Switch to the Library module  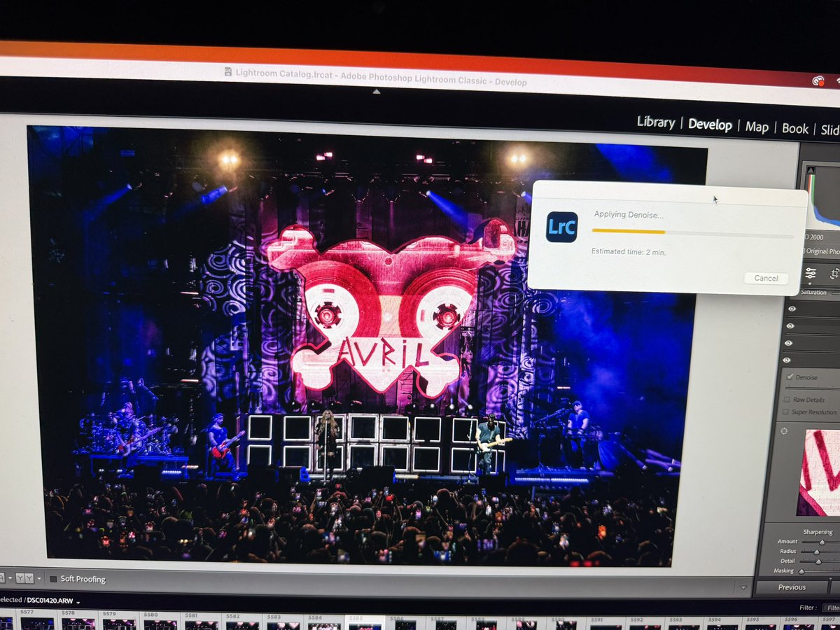click(x=656, y=122)
